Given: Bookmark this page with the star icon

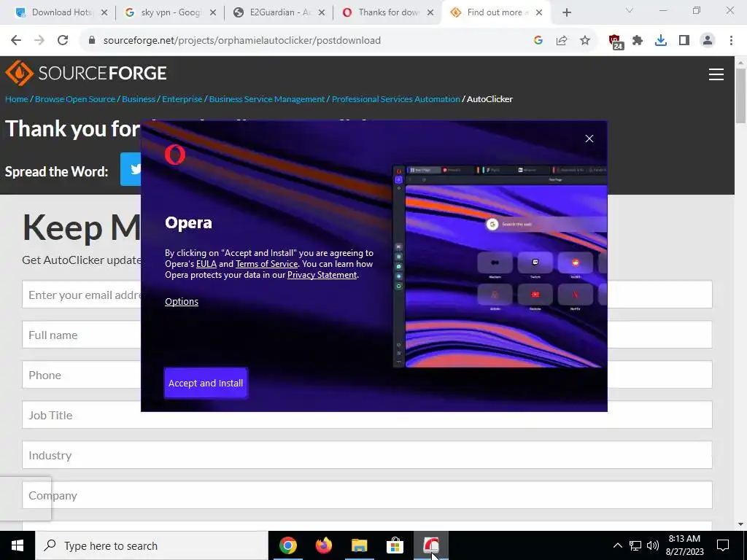Looking at the screenshot, I should pyautogui.click(x=585, y=41).
